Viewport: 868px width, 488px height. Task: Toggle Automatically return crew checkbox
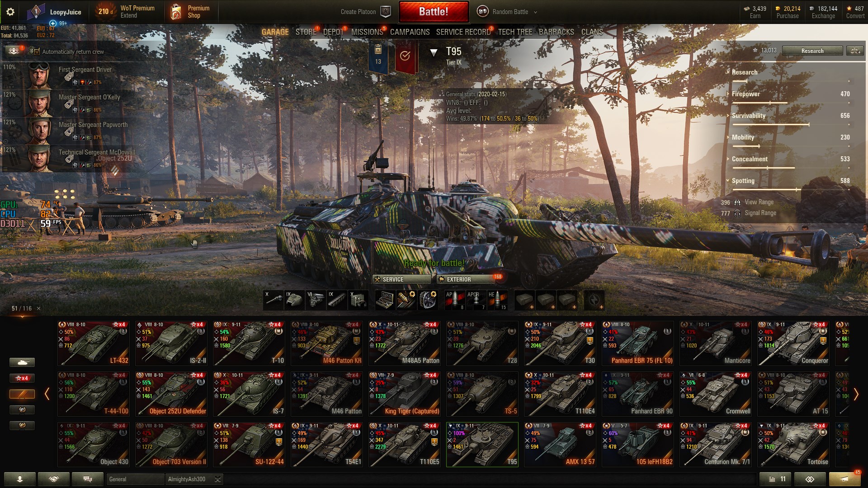(x=37, y=52)
